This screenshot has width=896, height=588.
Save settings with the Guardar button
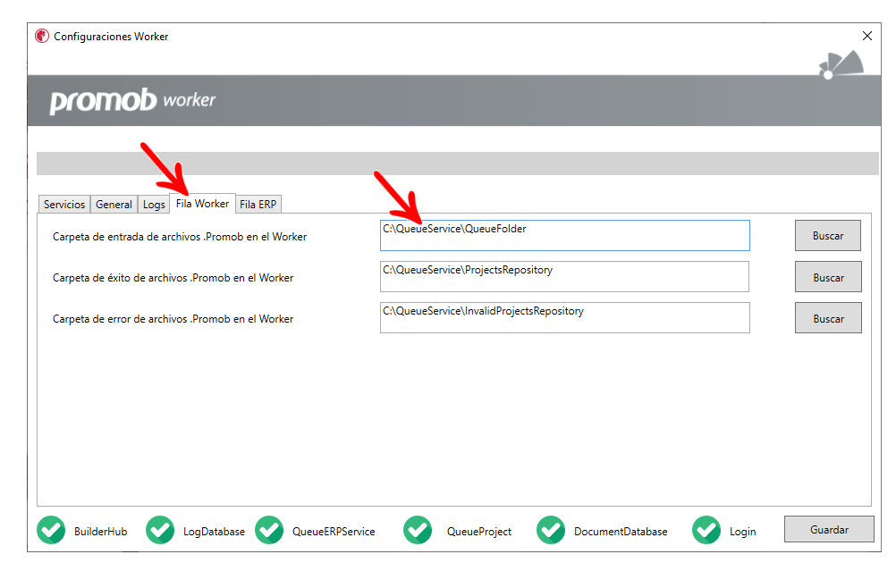(829, 529)
